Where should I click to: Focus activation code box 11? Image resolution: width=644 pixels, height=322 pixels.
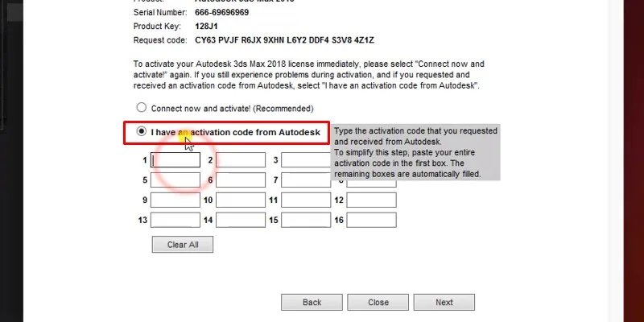tap(306, 200)
